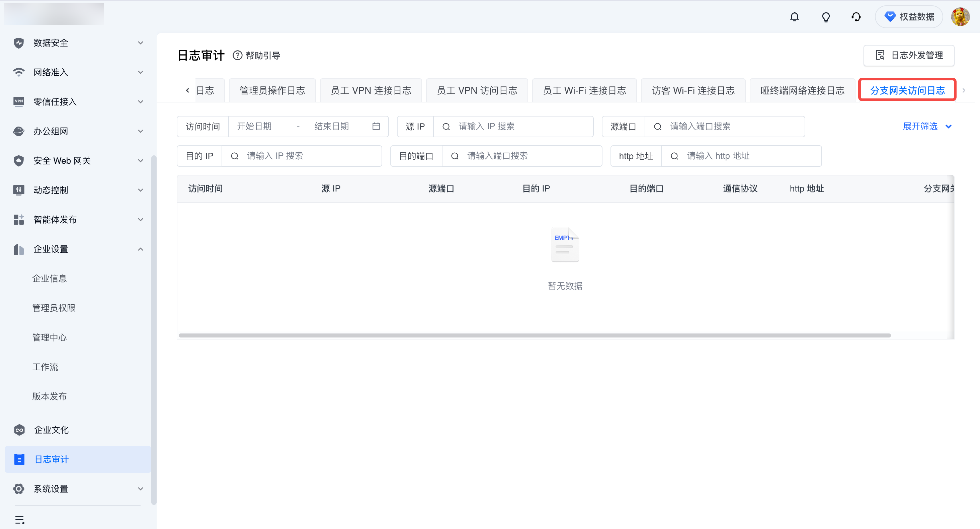Click the 企业文化 infinity icon
The image size is (980, 529).
click(19, 430)
